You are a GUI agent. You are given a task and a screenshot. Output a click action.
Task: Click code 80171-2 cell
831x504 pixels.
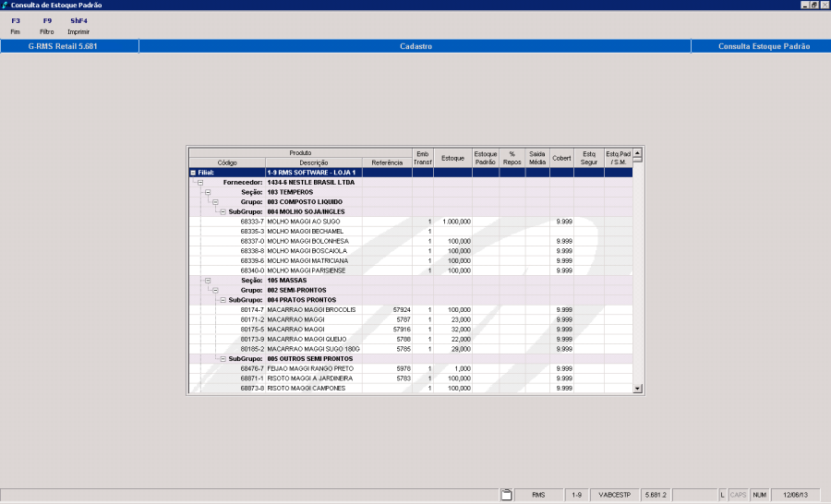[x=252, y=319]
